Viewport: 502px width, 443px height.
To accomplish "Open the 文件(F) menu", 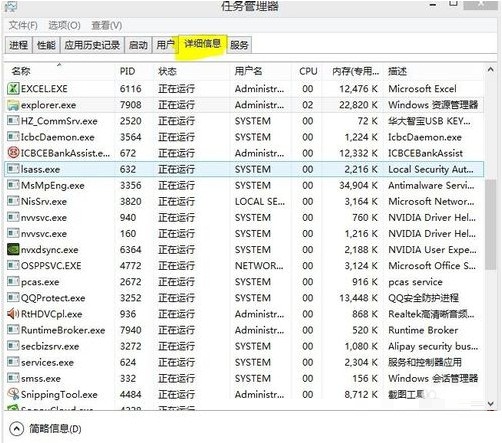I will click(x=23, y=25).
